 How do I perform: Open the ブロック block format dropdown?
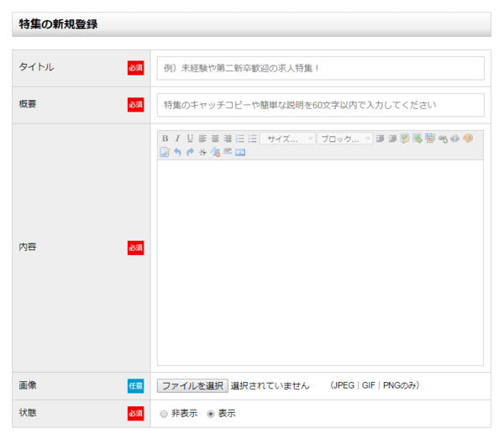point(345,138)
